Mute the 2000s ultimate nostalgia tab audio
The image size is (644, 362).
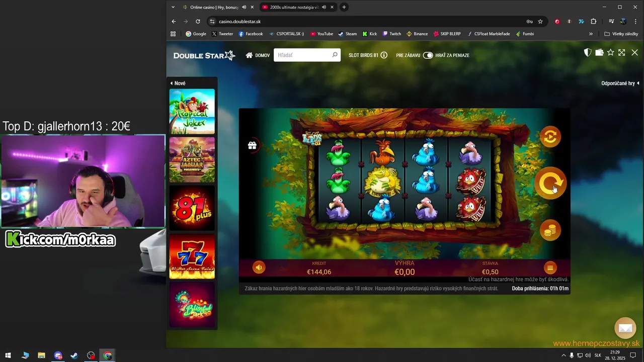(x=324, y=7)
